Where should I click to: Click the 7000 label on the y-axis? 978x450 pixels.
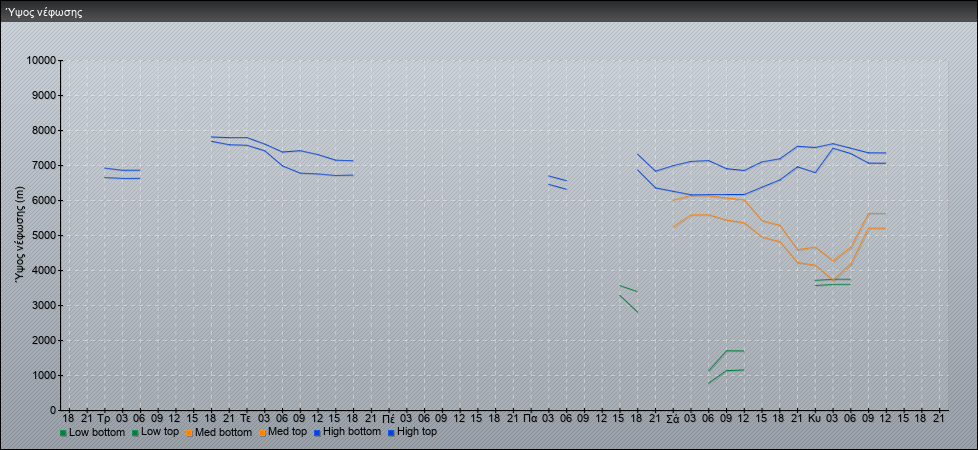(43, 165)
